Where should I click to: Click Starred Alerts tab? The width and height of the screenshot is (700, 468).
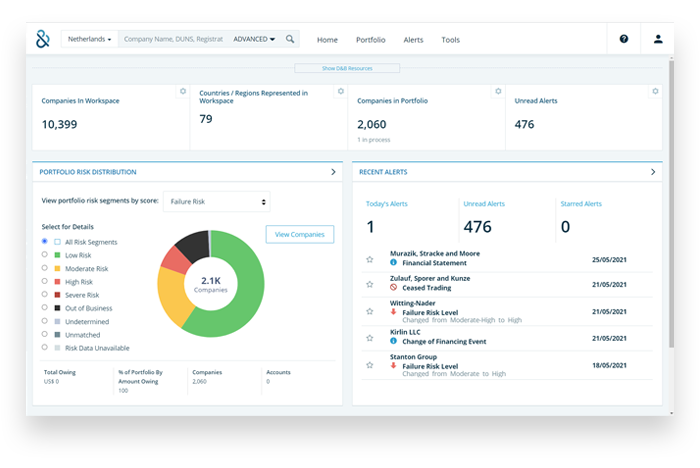(581, 204)
